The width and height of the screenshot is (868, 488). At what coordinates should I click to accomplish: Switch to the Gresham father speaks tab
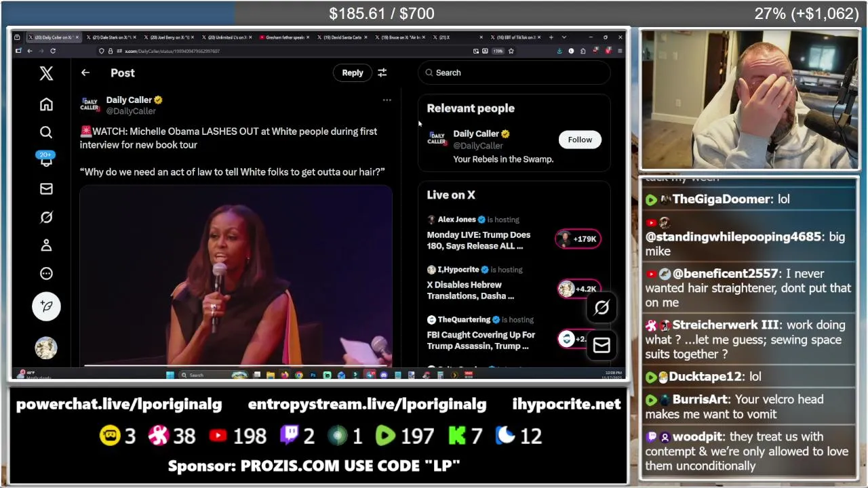pos(283,37)
